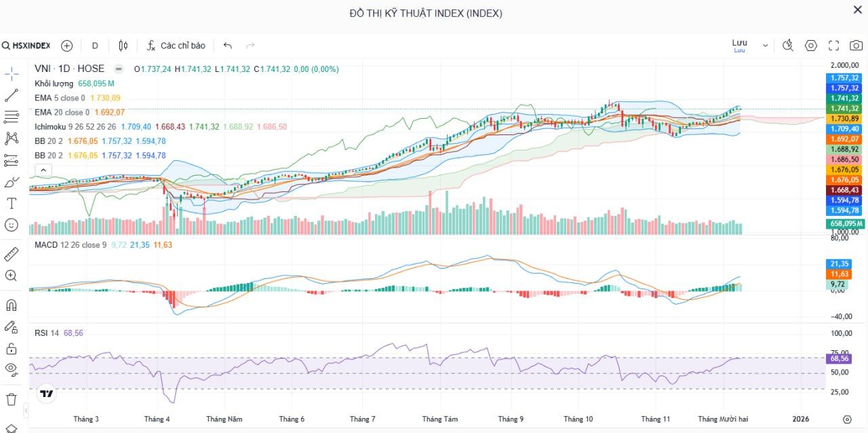This screenshot has height=433, width=868.
Task: Pick the ruler measure tool
Action: point(12,254)
